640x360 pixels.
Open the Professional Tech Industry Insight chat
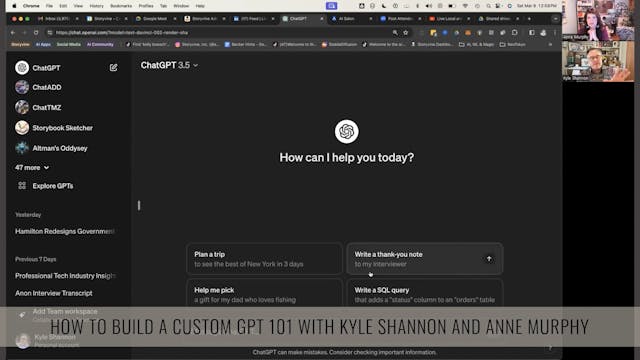(x=65, y=276)
